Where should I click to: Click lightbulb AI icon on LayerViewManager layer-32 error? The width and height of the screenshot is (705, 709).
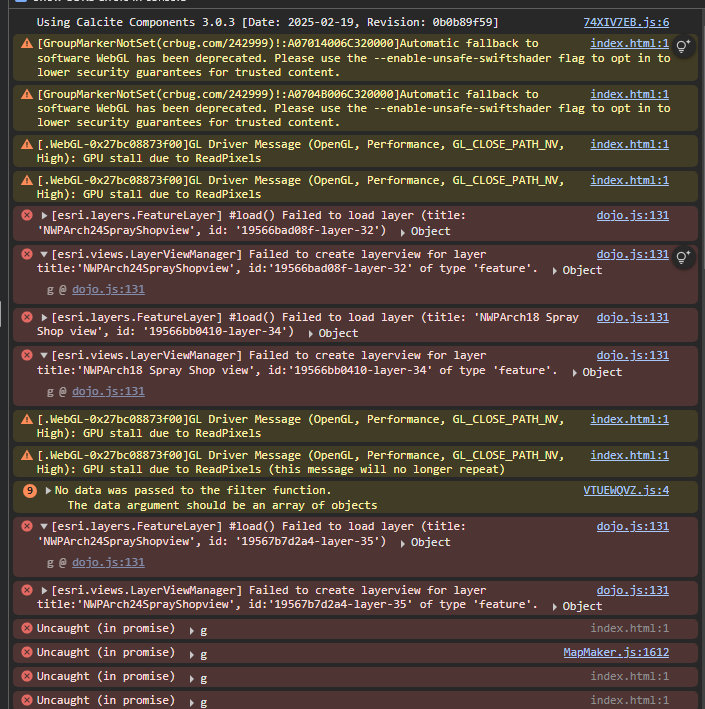683,257
